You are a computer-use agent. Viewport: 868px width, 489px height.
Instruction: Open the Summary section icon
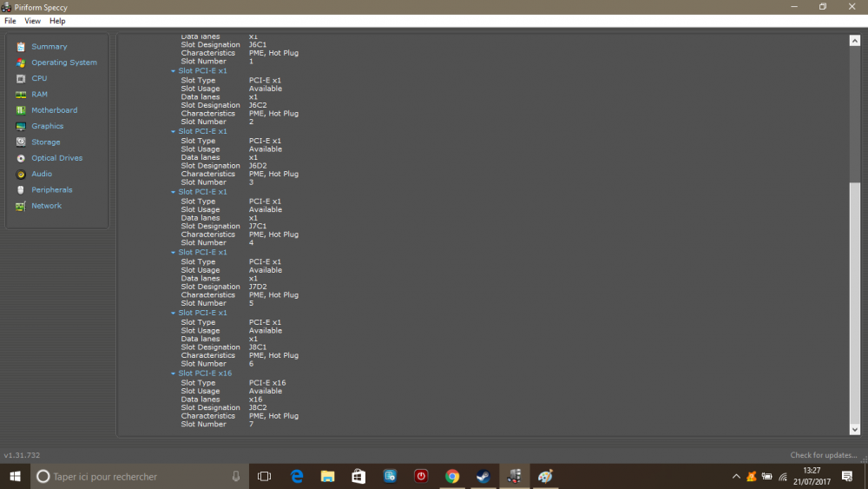point(21,47)
